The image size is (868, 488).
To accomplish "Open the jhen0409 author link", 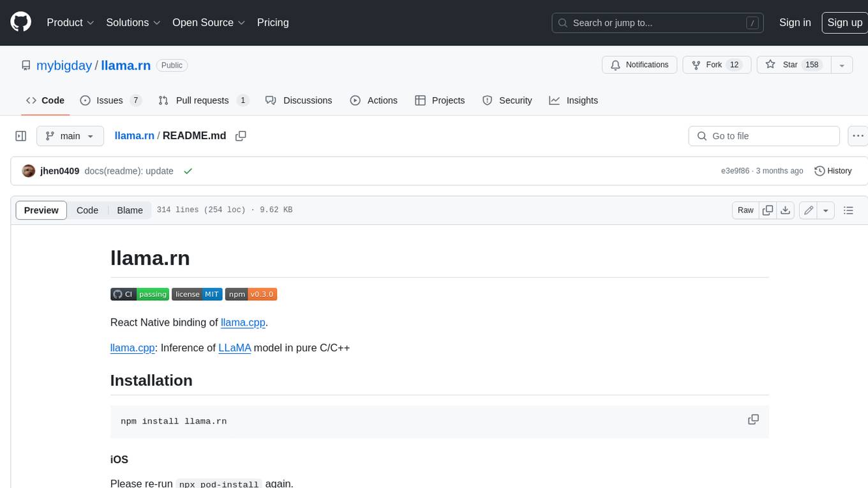I will [59, 171].
